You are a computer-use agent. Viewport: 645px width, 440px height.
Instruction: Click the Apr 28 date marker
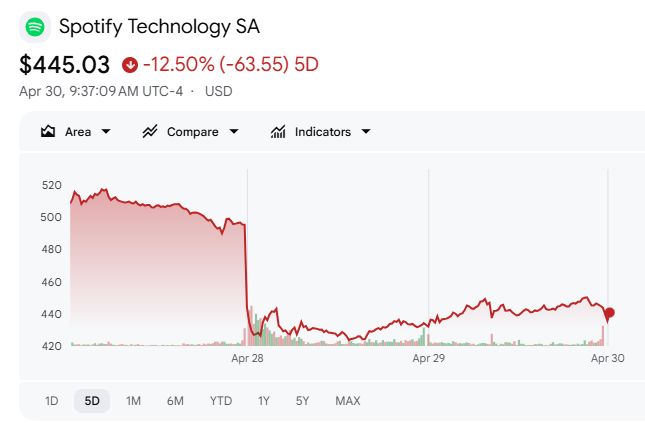(x=247, y=357)
